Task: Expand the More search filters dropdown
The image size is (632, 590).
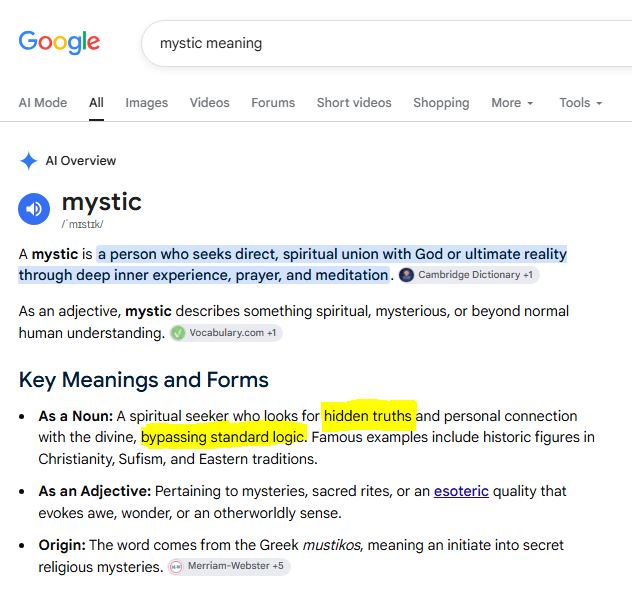Action: 512,103
